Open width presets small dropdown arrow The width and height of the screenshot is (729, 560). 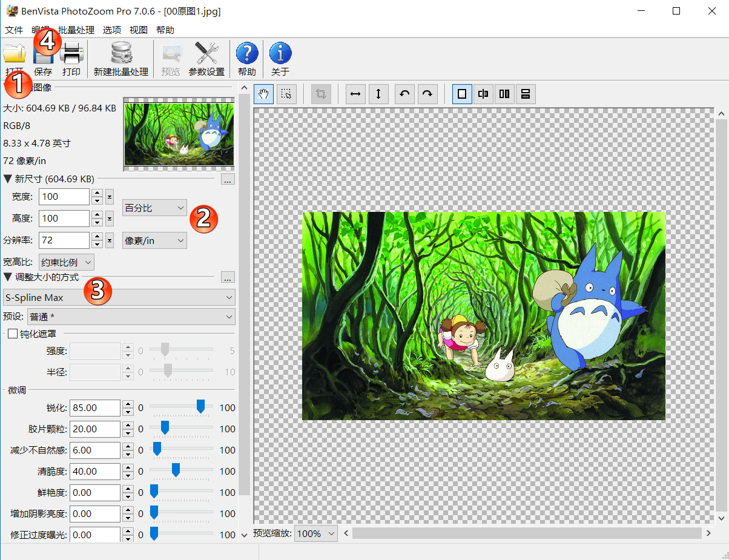click(110, 197)
